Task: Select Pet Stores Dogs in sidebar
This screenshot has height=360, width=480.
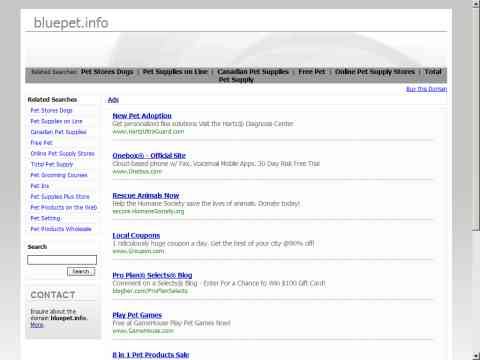Action: point(51,110)
